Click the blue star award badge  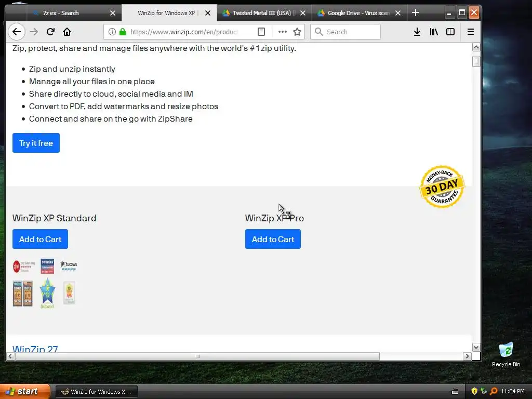point(47,293)
